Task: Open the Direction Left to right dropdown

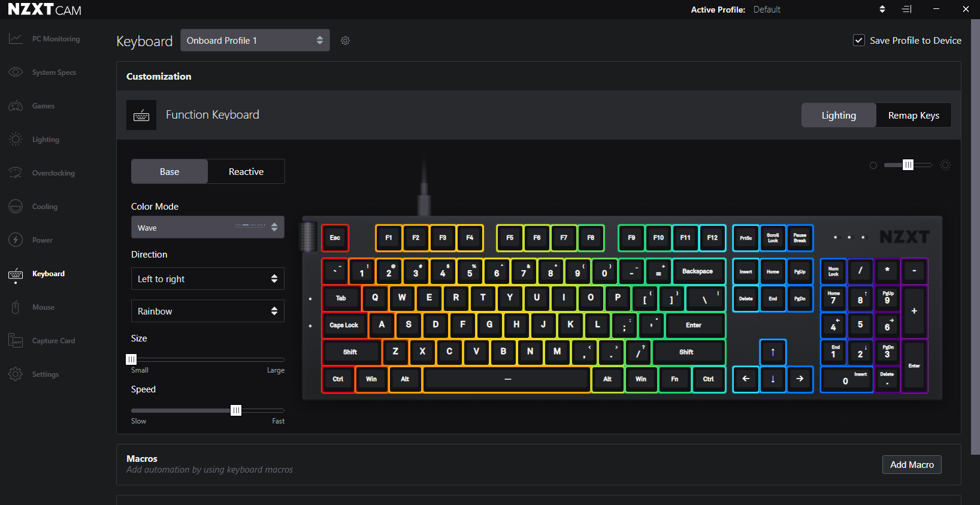Action: click(208, 279)
